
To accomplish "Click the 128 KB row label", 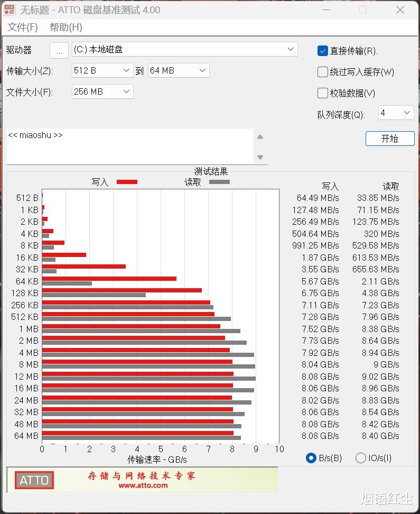I will point(25,293).
